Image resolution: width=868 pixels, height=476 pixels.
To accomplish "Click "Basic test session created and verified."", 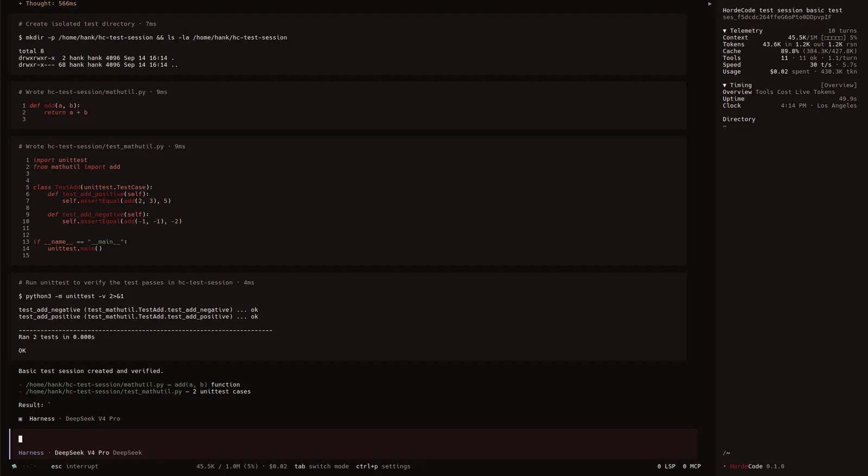I will pyautogui.click(x=91, y=371).
